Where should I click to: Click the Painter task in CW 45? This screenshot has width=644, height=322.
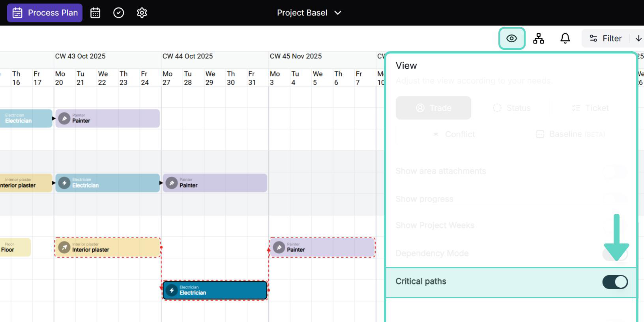point(322,247)
